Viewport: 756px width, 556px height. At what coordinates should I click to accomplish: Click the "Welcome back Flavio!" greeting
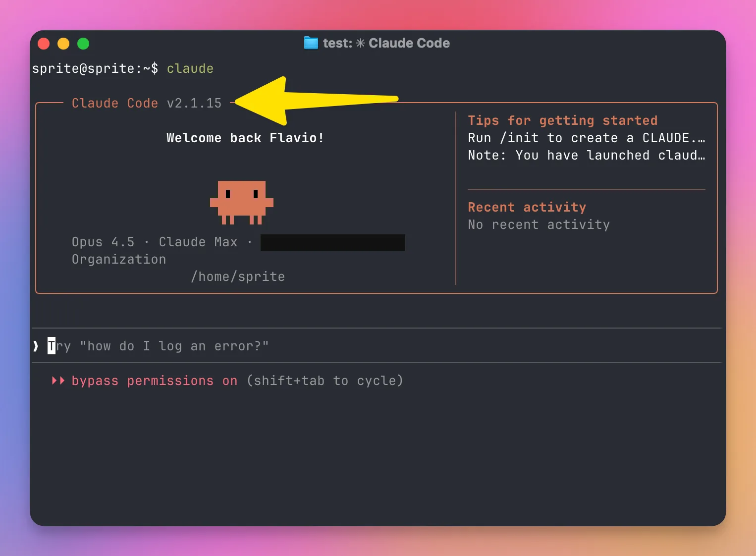pyautogui.click(x=245, y=138)
